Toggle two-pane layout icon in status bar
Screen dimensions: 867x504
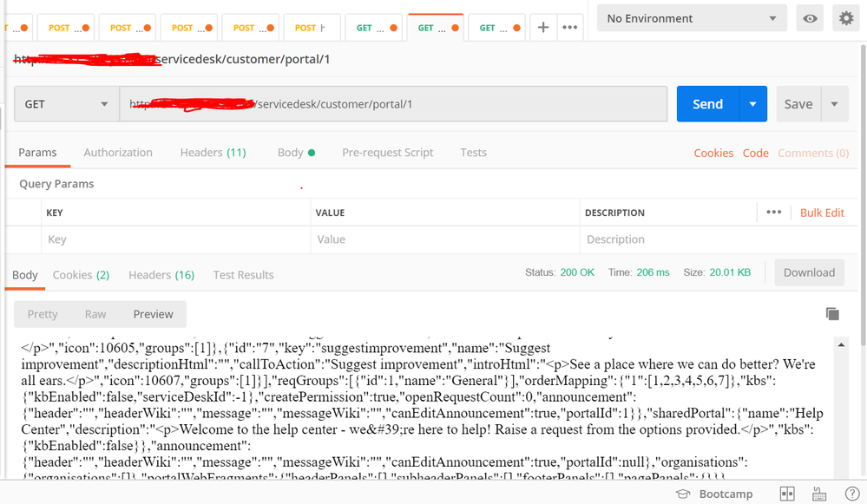click(x=787, y=494)
